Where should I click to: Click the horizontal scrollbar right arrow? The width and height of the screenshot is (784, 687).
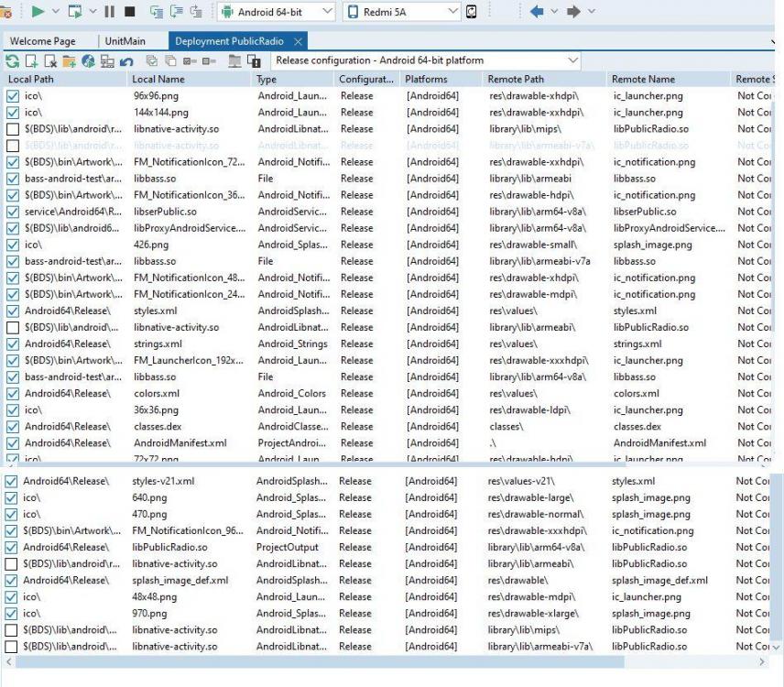click(x=761, y=662)
